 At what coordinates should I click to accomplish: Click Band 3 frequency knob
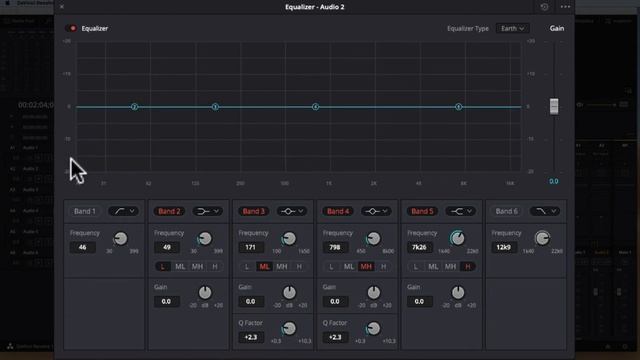point(289,238)
